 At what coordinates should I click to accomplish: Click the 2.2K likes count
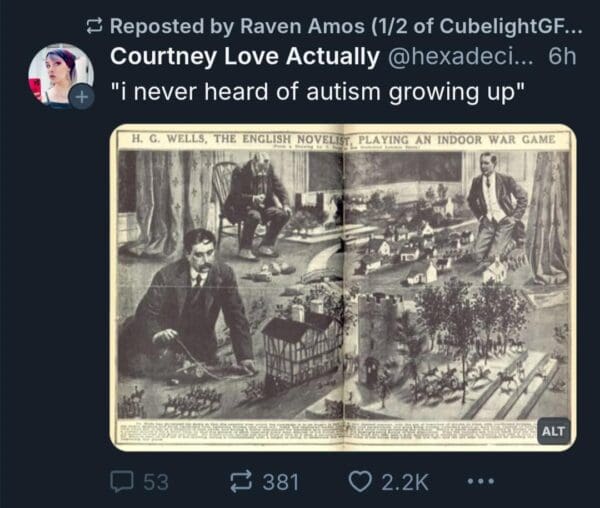tap(405, 482)
